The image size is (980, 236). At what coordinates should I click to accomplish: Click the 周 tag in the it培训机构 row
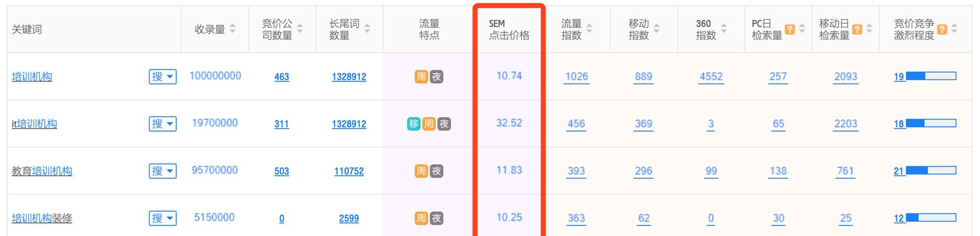click(x=429, y=124)
